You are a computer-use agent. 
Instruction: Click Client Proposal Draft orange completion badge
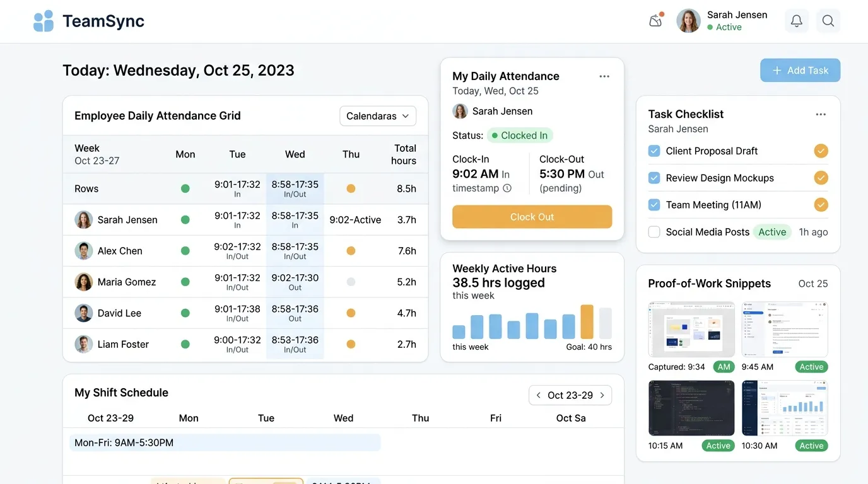point(821,151)
